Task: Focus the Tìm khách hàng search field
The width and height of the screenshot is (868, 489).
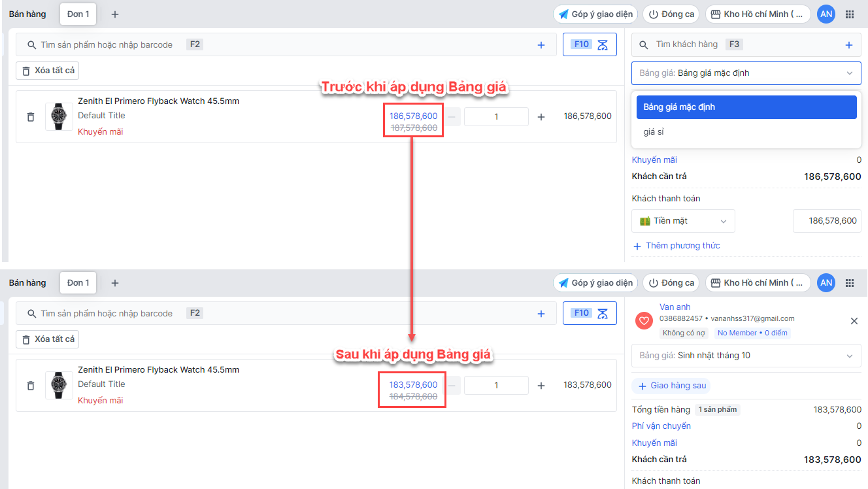Action: 746,45
